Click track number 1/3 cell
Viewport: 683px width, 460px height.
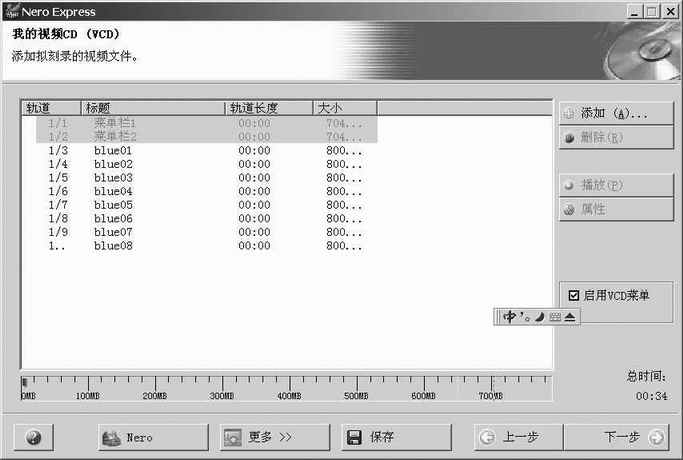(58, 151)
